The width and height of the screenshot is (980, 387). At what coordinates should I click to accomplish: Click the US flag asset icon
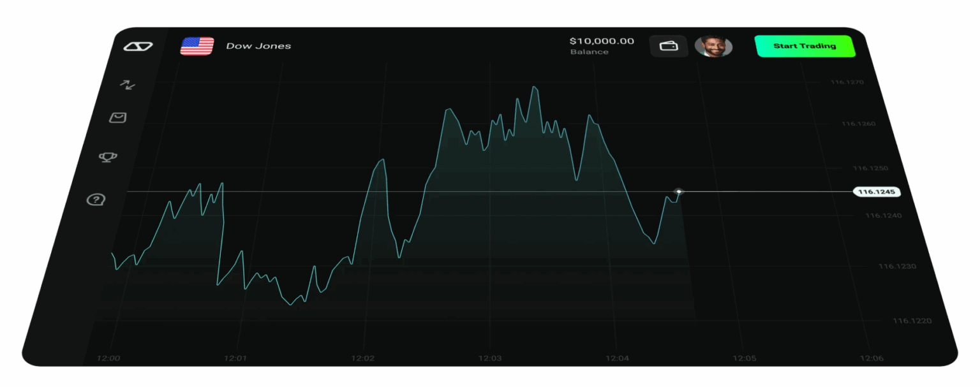tap(197, 46)
